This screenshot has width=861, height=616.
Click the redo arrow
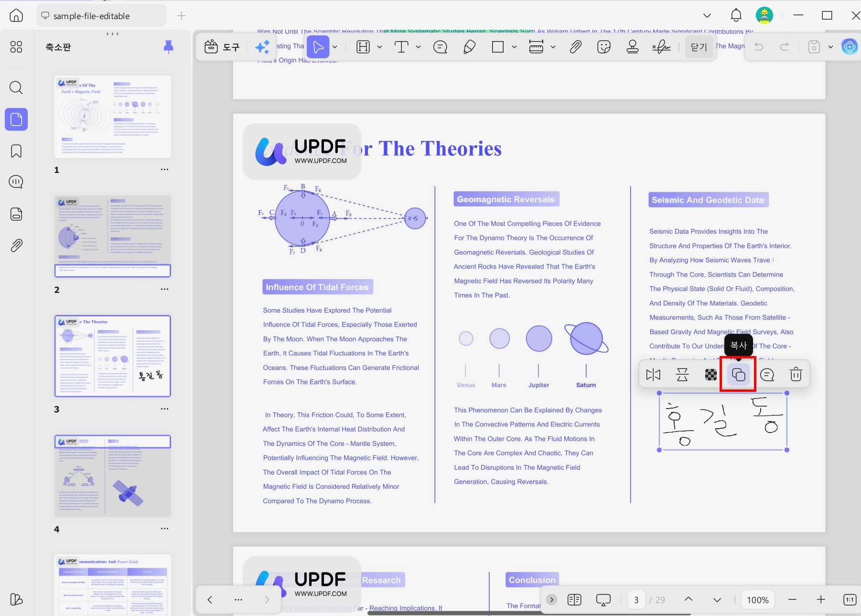coord(785,47)
